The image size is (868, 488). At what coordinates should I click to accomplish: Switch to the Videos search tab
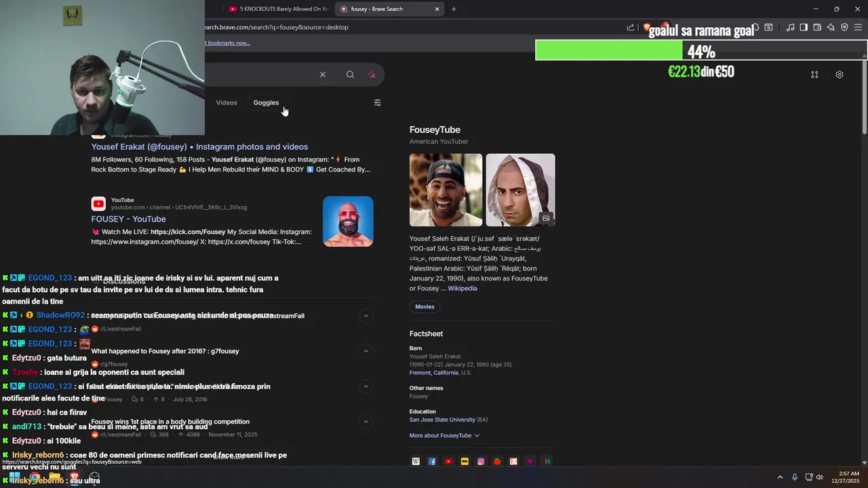[x=226, y=103]
